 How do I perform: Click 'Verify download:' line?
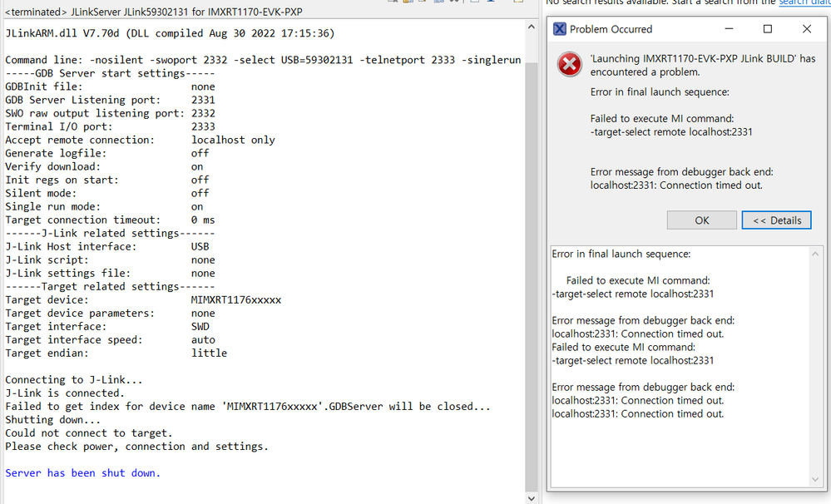point(104,166)
